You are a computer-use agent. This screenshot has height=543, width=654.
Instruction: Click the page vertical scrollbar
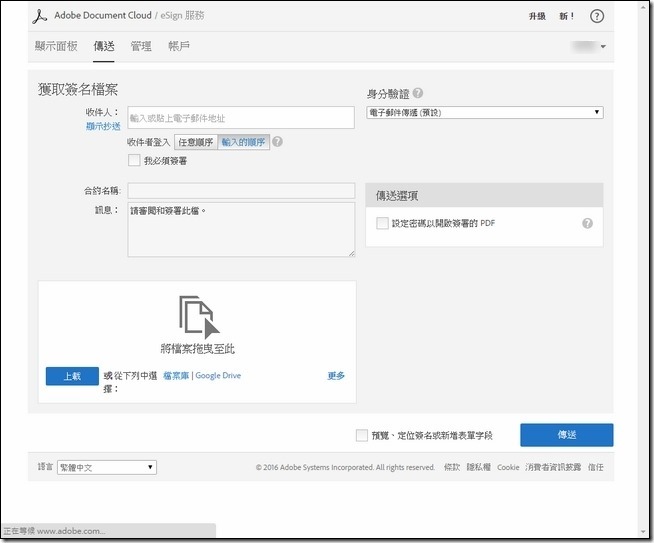[643, 269]
